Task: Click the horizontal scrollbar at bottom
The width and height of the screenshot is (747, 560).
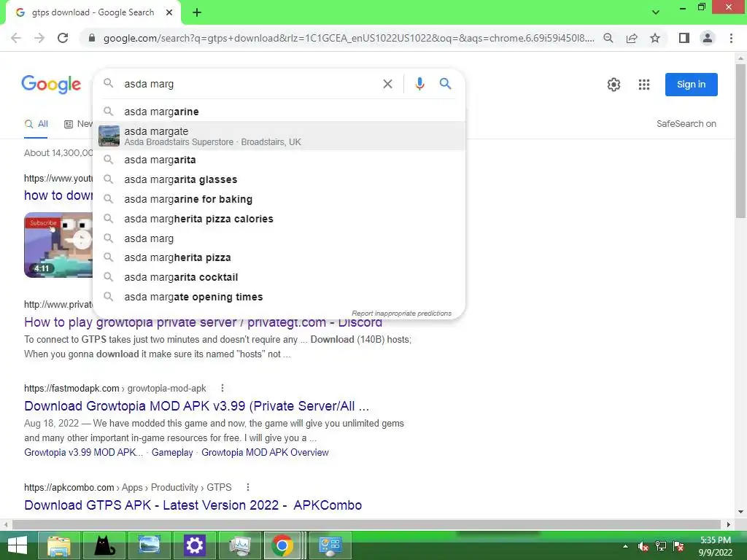Action: coord(366,524)
